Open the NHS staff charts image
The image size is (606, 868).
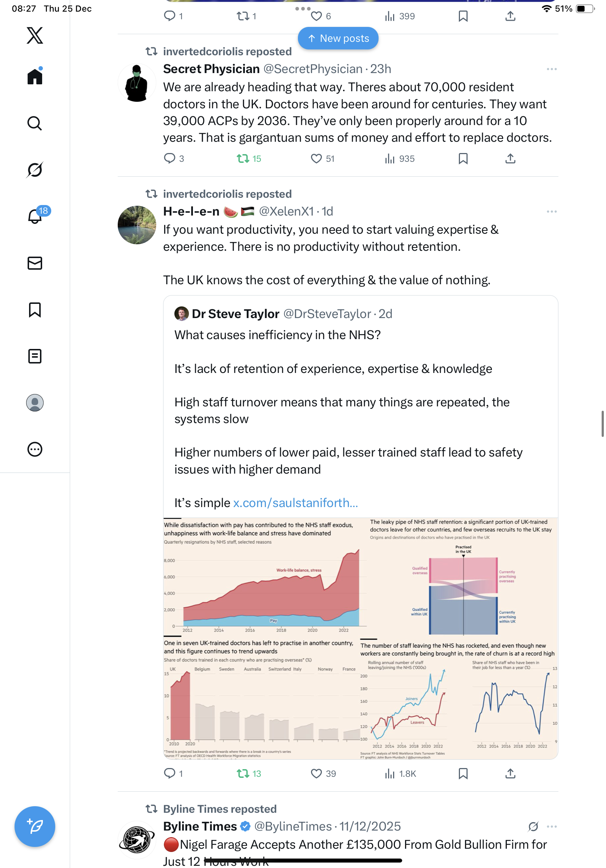(x=360, y=638)
